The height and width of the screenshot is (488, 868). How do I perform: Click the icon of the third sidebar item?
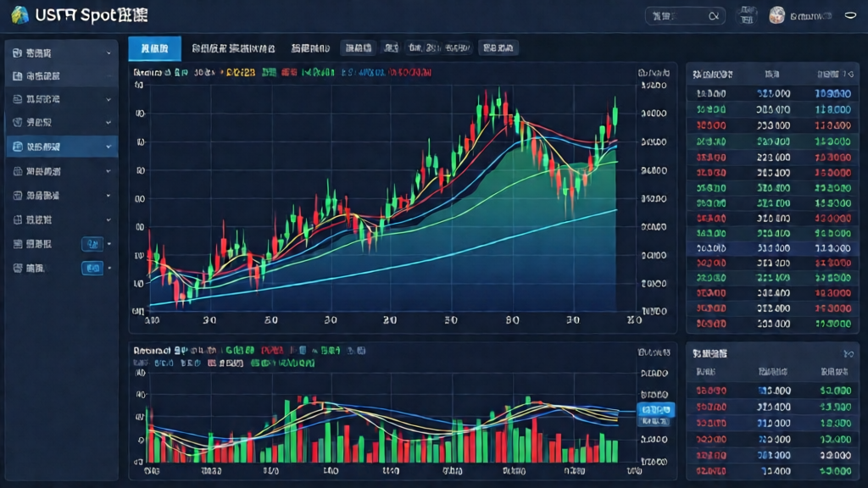pos(17,99)
